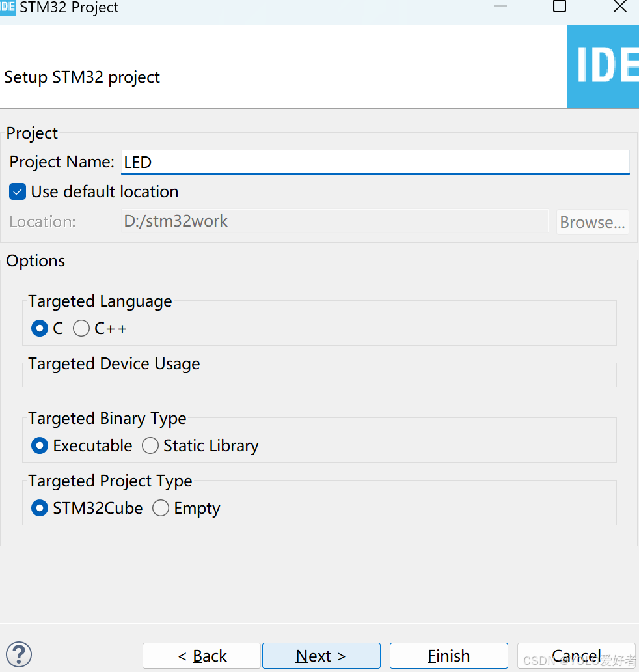Click the Project Name: label
This screenshot has height=672, width=639.
coord(62,162)
